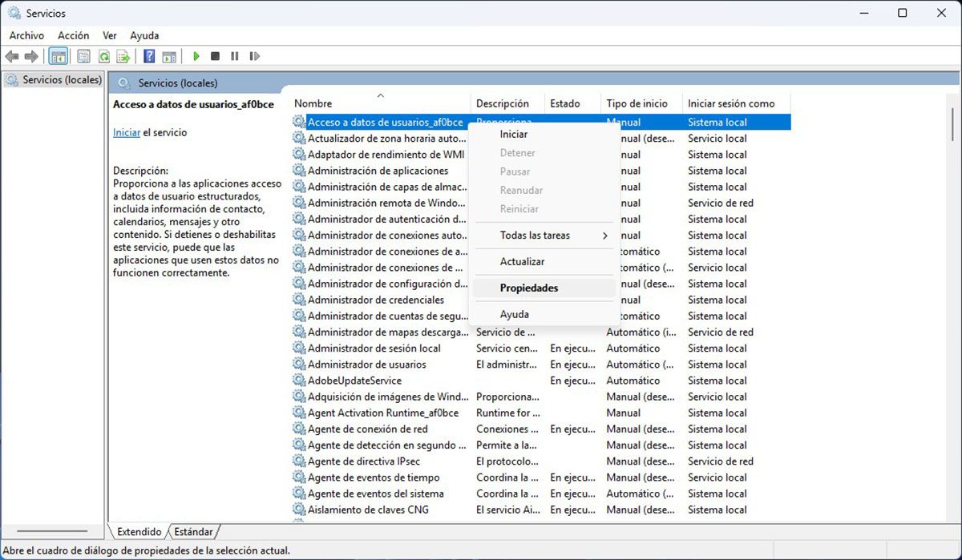Toggle the show/hide action pane toolbar icon
The width and height of the screenshot is (962, 560).
[169, 56]
